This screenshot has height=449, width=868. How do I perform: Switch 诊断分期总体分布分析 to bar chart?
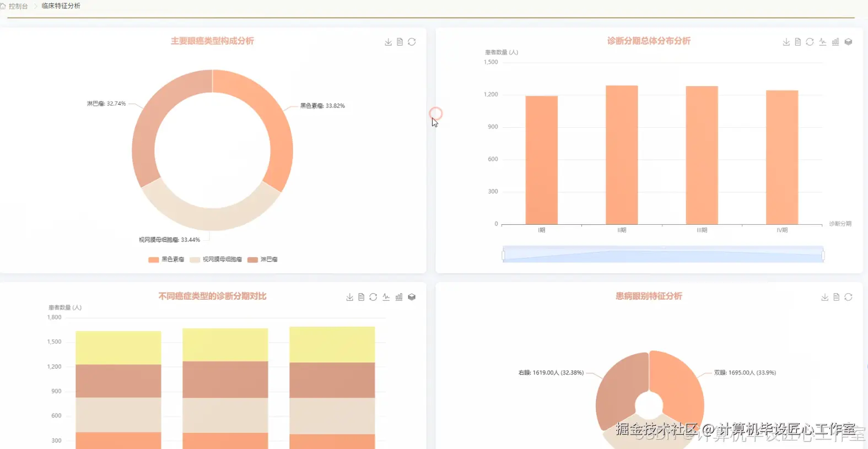(x=835, y=42)
